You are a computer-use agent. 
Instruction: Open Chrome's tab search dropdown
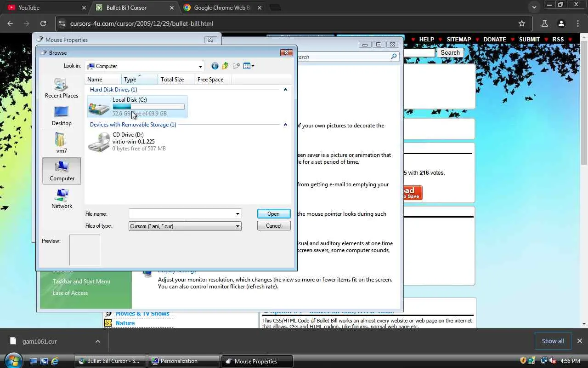534,7
